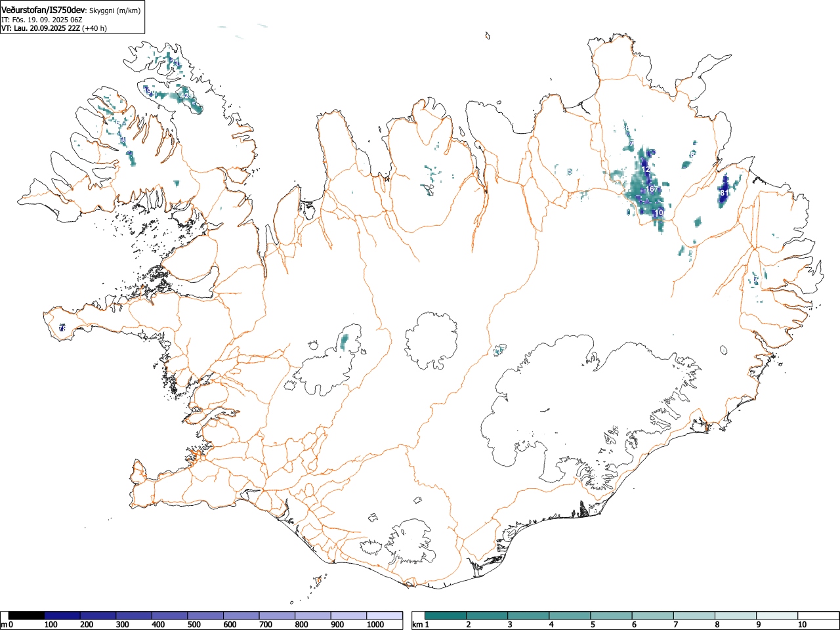
Task: Click the 1–2 km dark teal legend swatch
Action: (446, 616)
